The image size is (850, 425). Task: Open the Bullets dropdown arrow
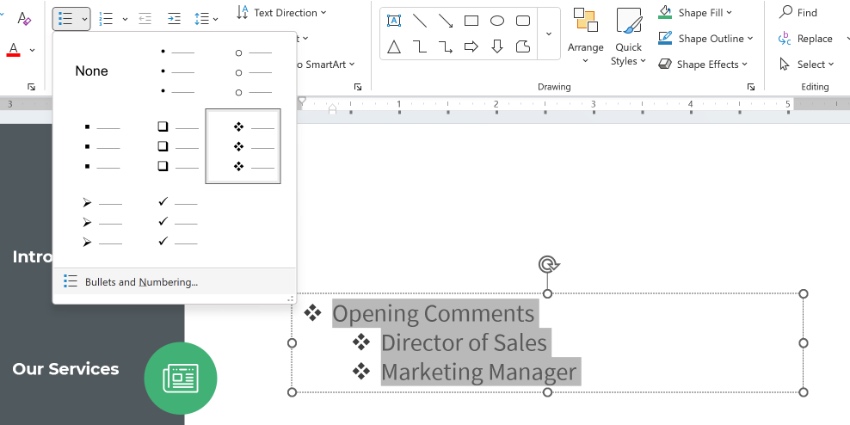tap(85, 19)
